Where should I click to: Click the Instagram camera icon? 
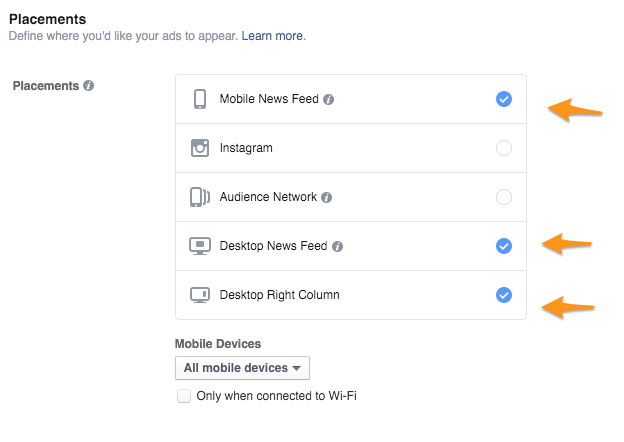pos(200,148)
